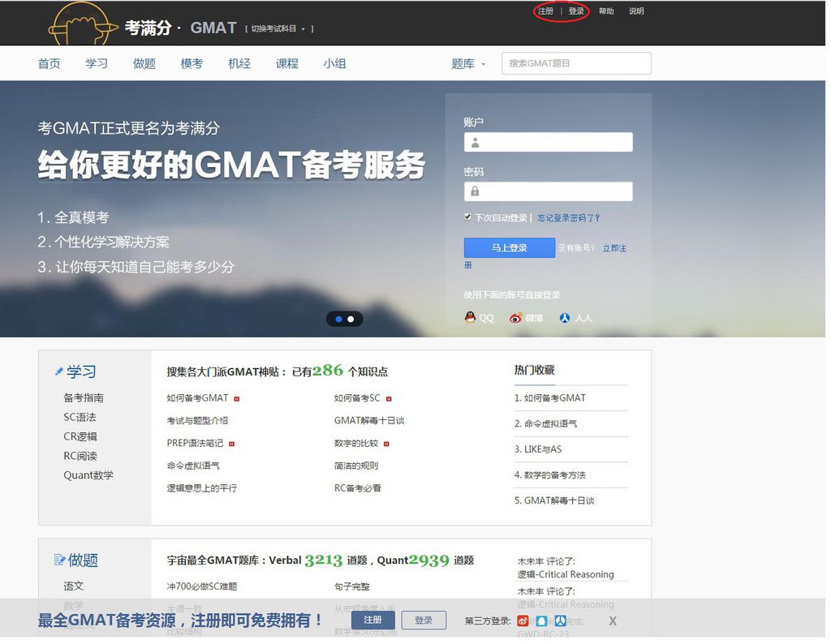Image resolution: width=831 pixels, height=644 pixels.
Task: Dismiss the bottom banner with the X
Action: 613,620
